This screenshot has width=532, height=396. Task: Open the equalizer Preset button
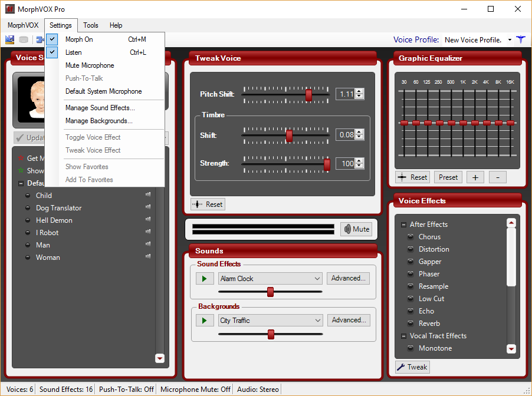coord(448,177)
